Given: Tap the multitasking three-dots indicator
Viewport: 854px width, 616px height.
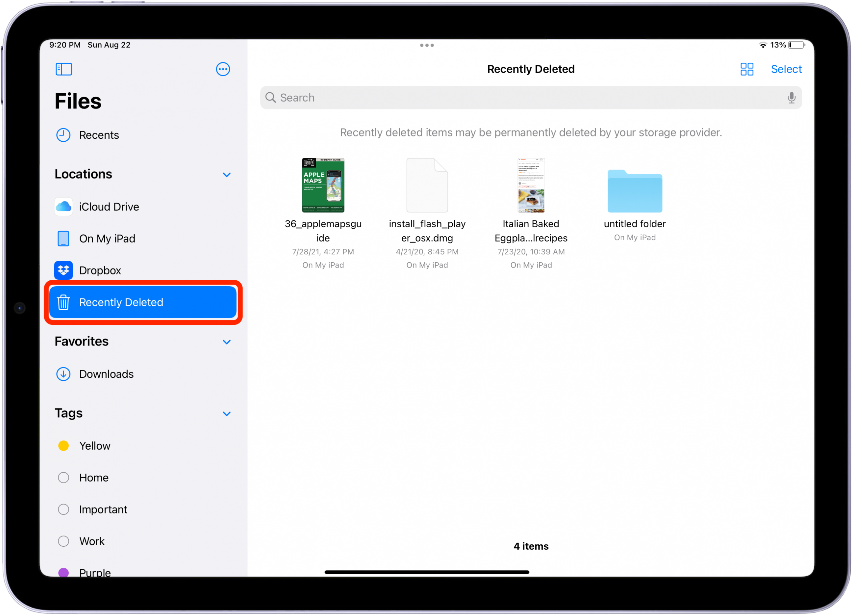Looking at the screenshot, I should tap(427, 45).
